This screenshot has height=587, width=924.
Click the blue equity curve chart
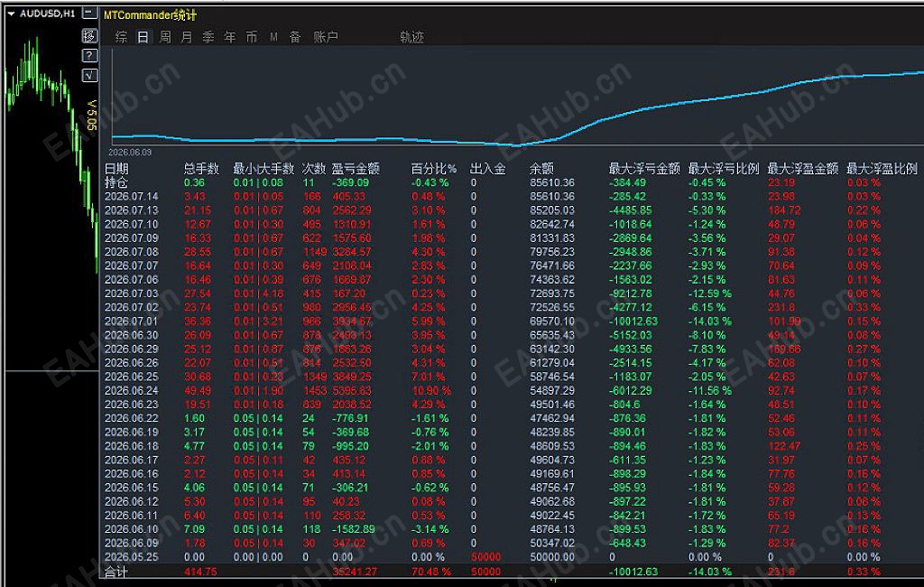coord(517,98)
